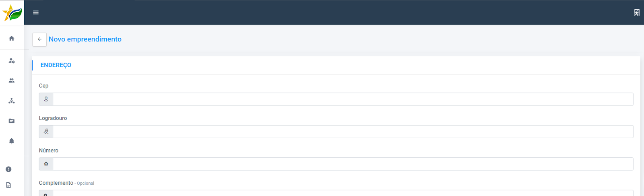This screenshot has width=644, height=196.
Task: Select the ENDEREÇO section header
Action: point(56,65)
